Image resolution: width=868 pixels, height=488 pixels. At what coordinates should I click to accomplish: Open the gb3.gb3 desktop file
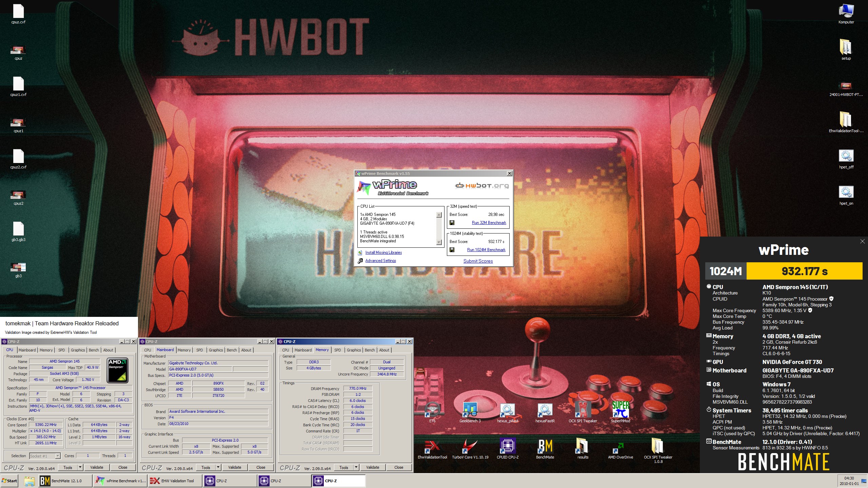pyautogui.click(x=18, y=231)
